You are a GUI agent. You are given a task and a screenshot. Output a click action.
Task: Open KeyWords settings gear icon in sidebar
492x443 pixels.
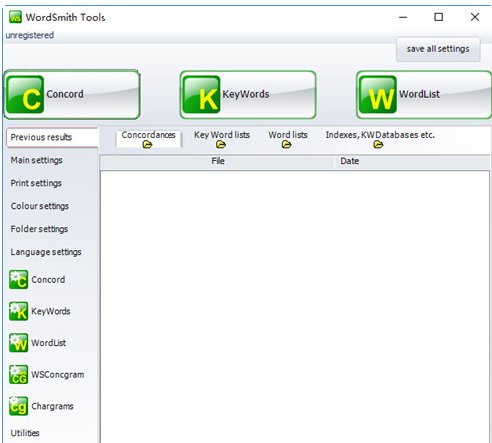(x=18, y=311)
